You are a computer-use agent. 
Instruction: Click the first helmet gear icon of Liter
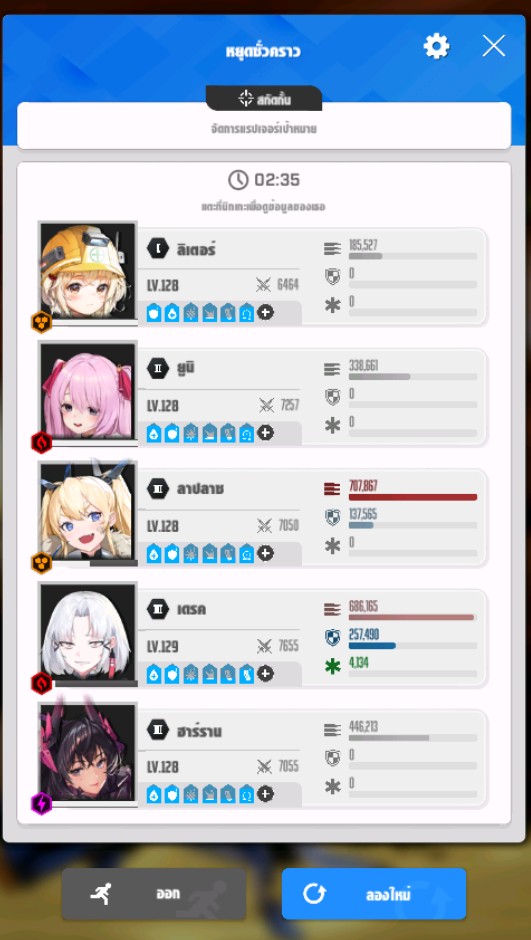coord(154,312)
